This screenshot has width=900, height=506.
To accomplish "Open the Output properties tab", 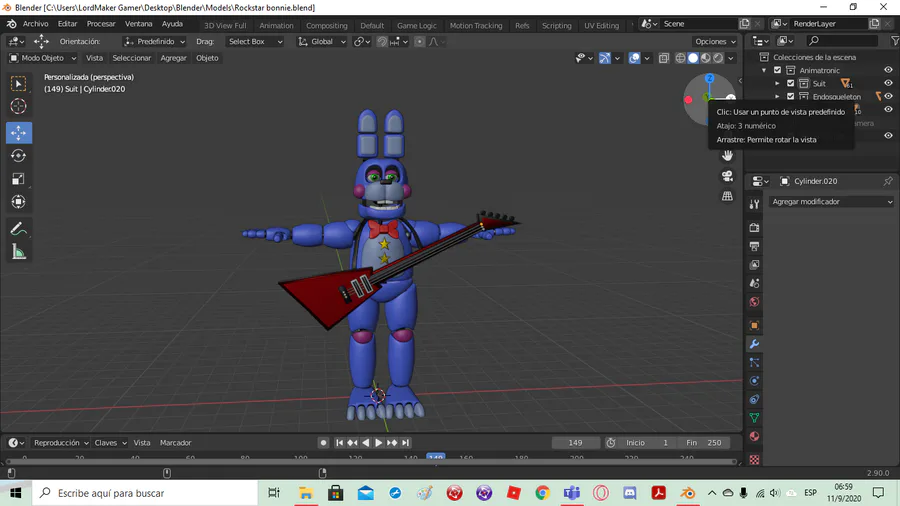I will (x=754, y=246).
